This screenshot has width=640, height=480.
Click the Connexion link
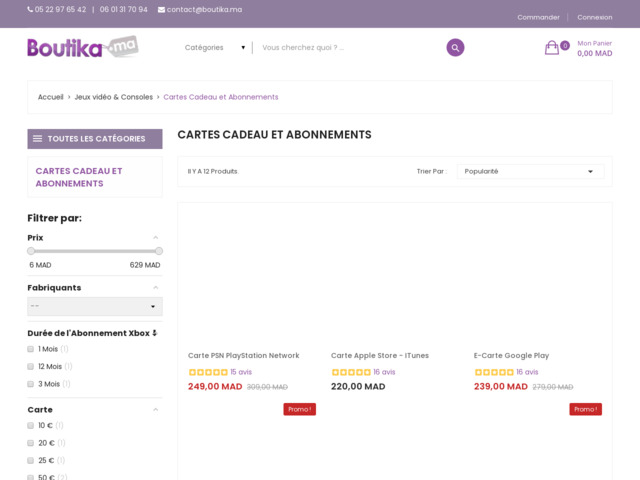tap(594, 17)
